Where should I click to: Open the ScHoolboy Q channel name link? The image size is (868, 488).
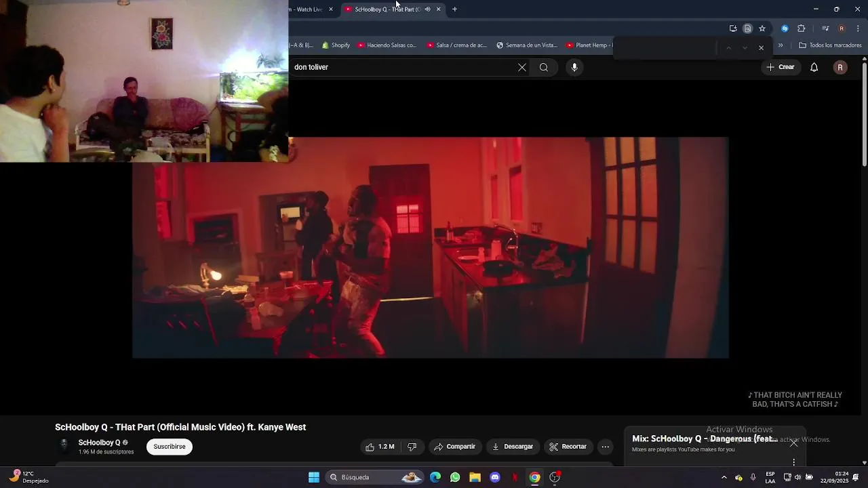tap(99, 443)
